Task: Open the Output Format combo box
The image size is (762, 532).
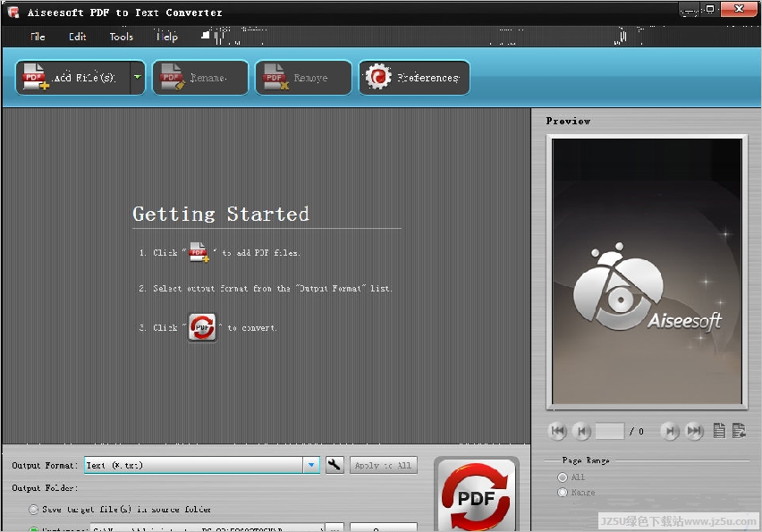Action: point(201,465)
